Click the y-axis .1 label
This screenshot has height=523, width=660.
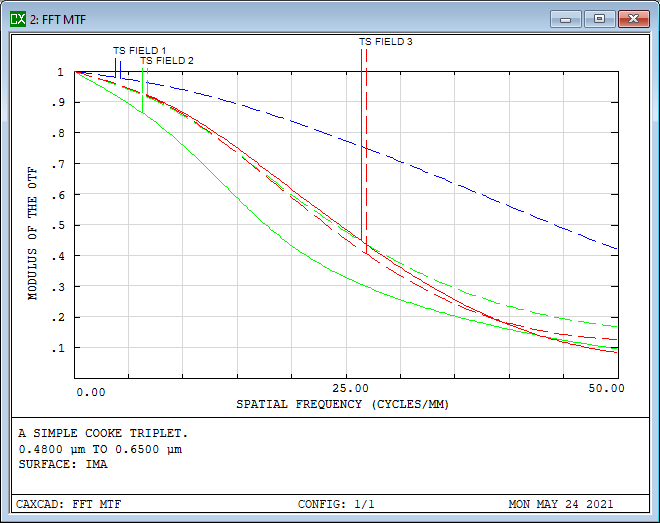point(58,348)
